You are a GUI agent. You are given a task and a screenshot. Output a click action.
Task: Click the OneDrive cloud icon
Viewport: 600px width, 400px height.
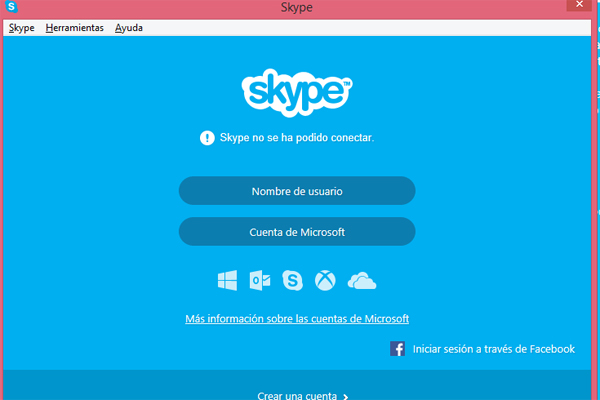click(x=362, y=281)
